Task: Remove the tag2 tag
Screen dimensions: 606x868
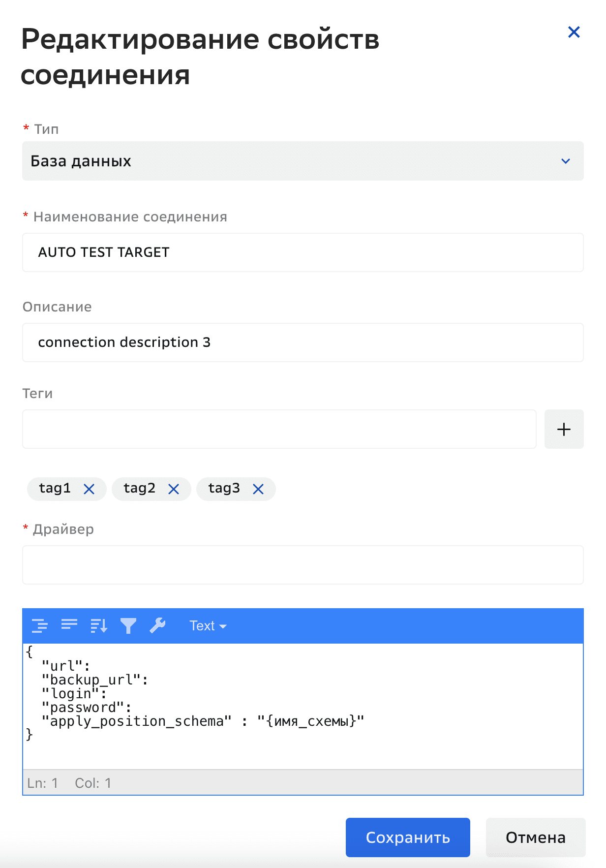Action: pyautogui.click(x=174, y=489)
